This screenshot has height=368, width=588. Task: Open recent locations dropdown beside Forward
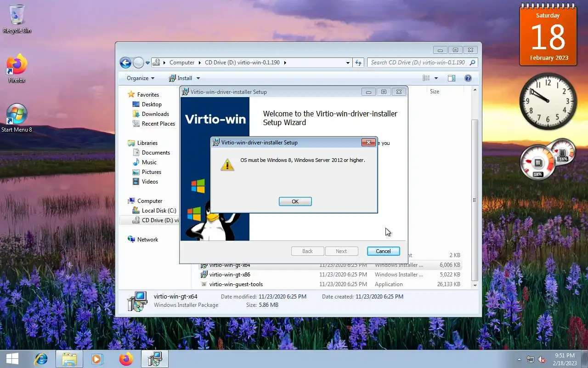pos(148,63)
